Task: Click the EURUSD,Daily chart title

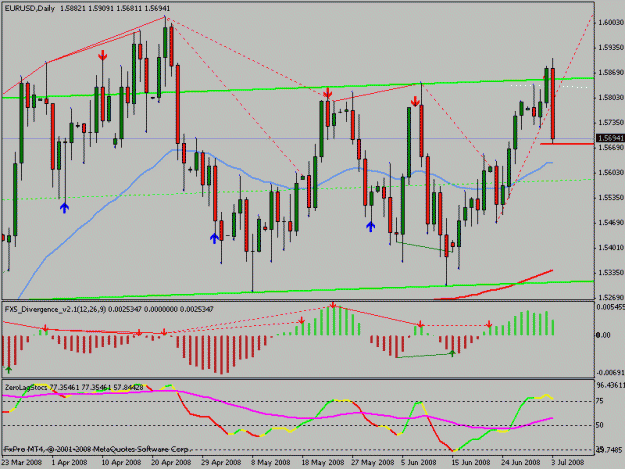Action: pyautogui.click(x=30, y=8)
